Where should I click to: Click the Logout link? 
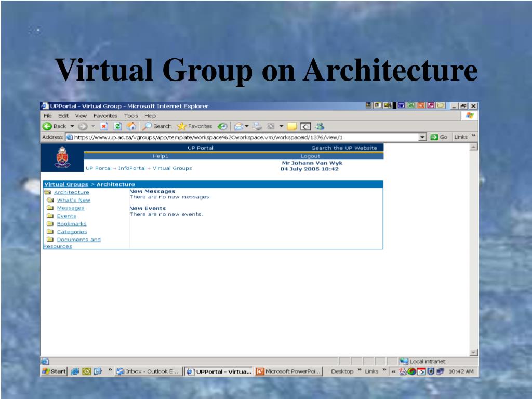(x=311, y=156)
